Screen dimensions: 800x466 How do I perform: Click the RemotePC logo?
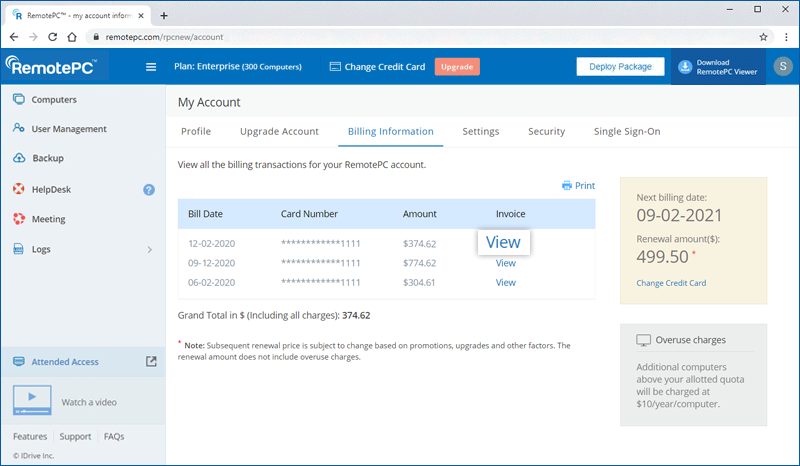(51, 66)
